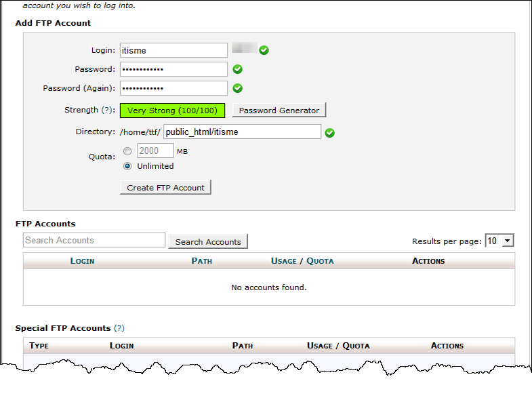Screen dimensions: 532x402
Task: Click the green checkmark beside the Directory field
Action: [329, 133]
